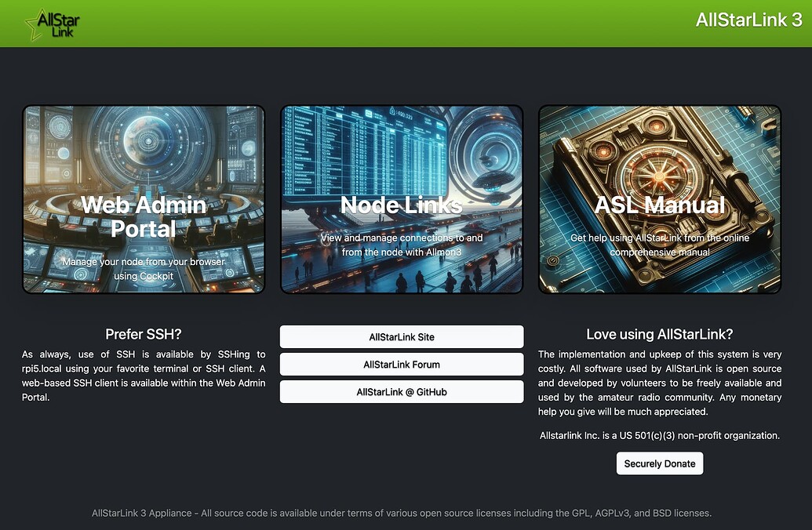Open the ASL Manual card heading

coord(659,205)
